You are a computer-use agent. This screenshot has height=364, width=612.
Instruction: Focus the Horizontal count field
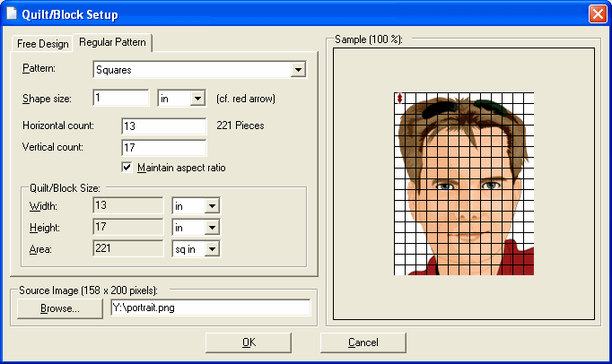164,126
